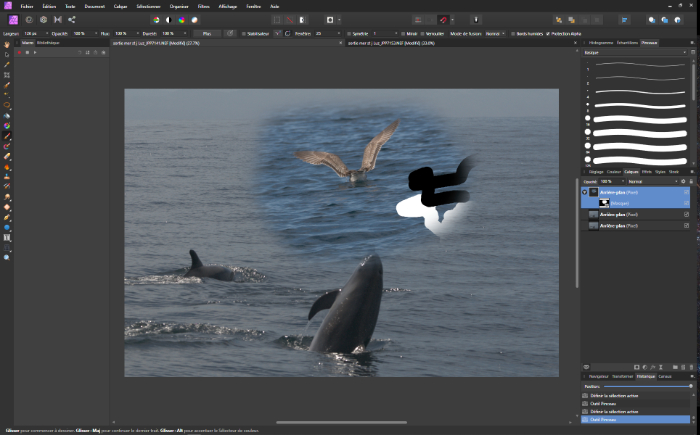700x435 pixels.
Task: Click the Affinity Photo persona icon
Action: (x=11, y=19)
